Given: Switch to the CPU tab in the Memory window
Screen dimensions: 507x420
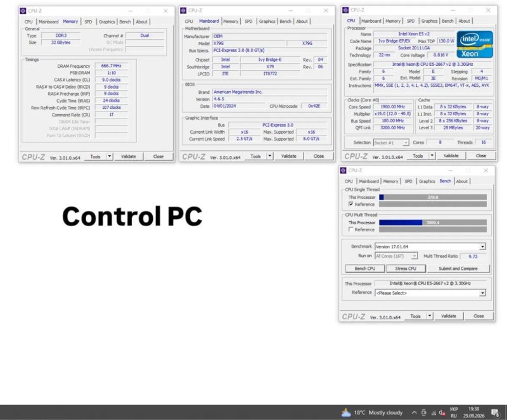Looking at the screenshot, I should [29, 22].
